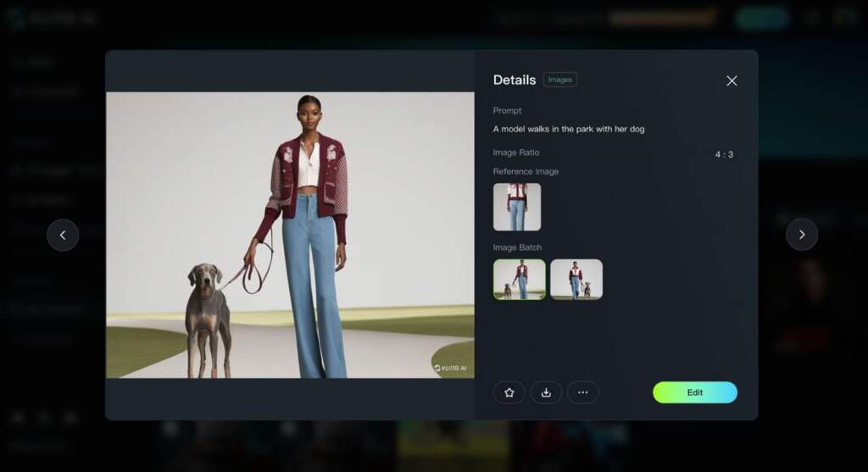Open the three-dots more options menu
Viewport: 868px width, 472px height.
[582, 392]
